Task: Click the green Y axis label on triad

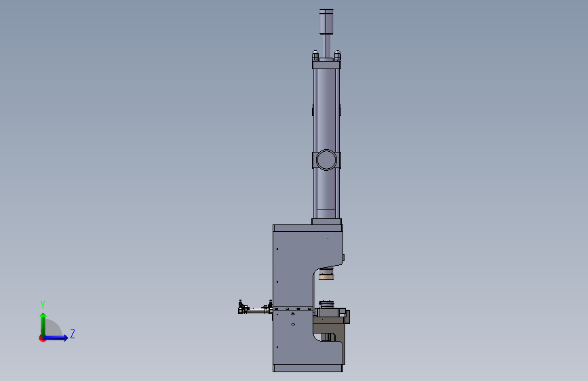Action: pos(43,305)
